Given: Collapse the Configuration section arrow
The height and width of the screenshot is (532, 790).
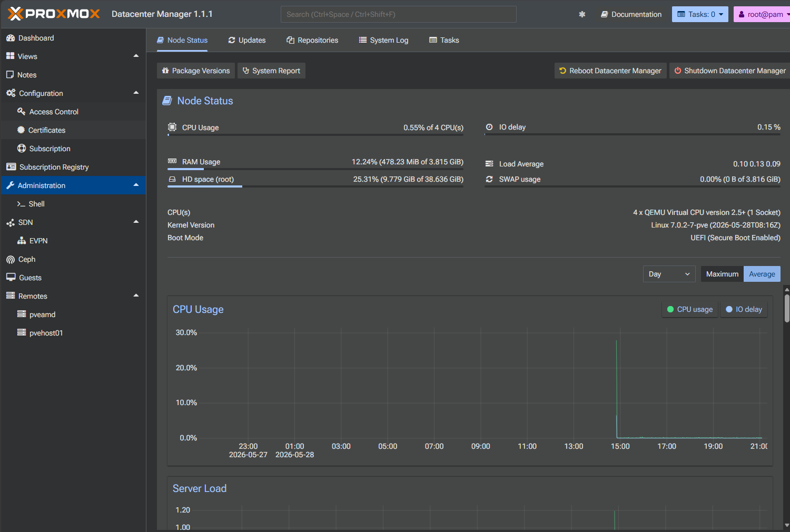Looking at the screenshot, I should [x=136, y=93].
